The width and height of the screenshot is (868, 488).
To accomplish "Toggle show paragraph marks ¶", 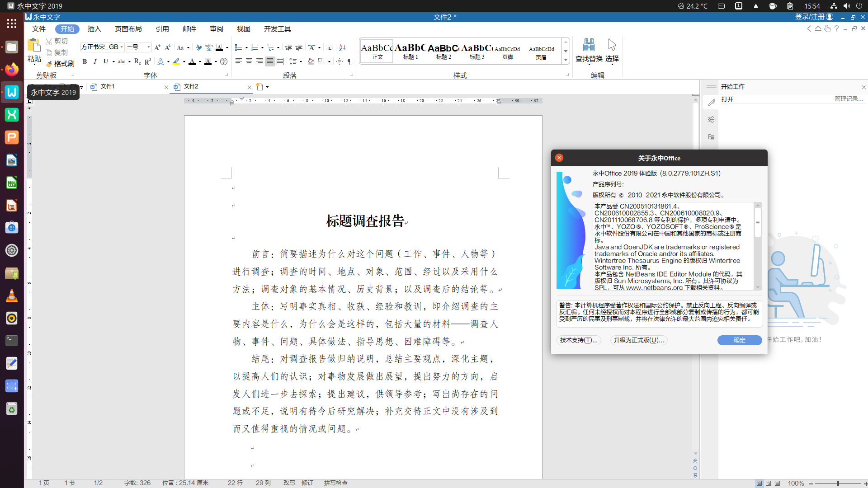I will click(x=350, y=61).
